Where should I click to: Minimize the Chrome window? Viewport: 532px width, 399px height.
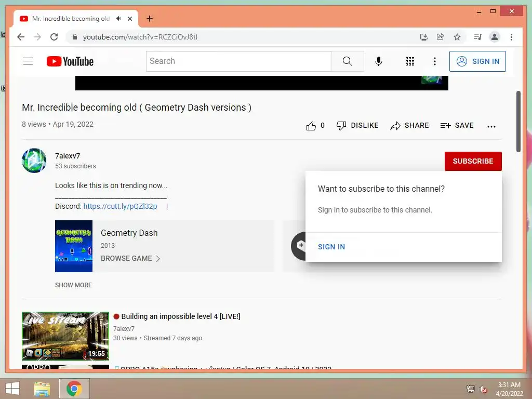point(478,11)
